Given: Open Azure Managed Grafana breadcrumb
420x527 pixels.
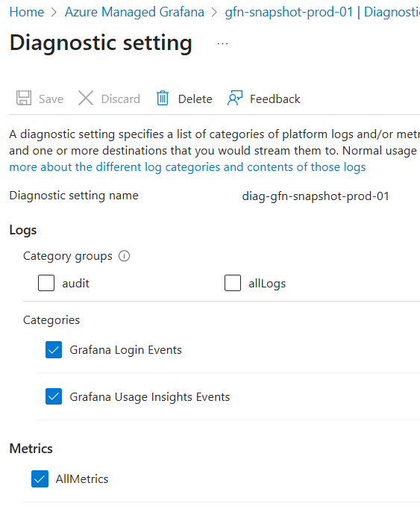Looking at the screenshot, I should point(134,12).
